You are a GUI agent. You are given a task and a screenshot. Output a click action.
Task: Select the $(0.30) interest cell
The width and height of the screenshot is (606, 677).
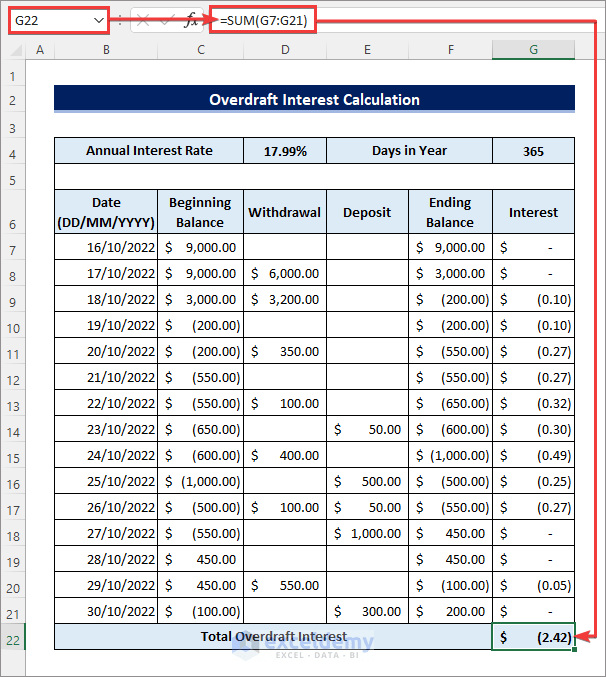coord(533,429)
